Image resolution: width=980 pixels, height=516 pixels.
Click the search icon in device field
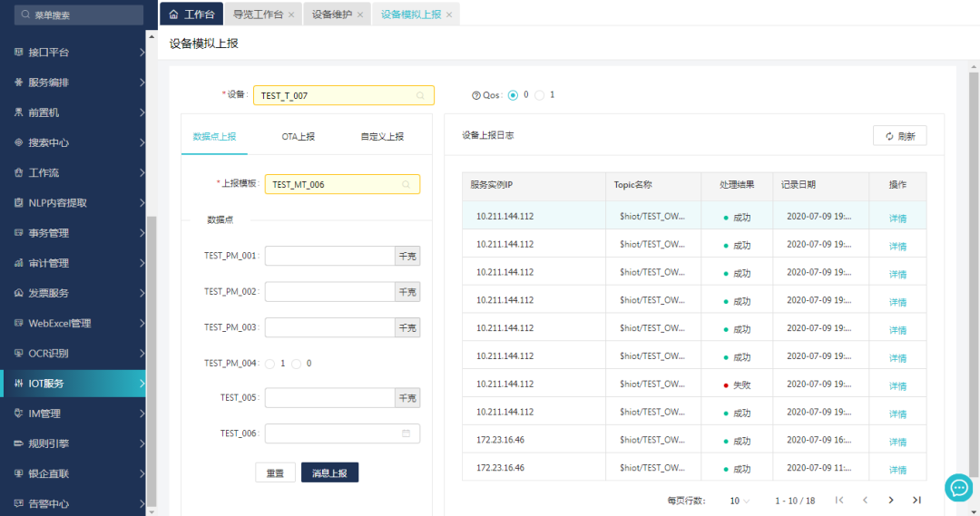pyautogui.click(x=420, y=95)
